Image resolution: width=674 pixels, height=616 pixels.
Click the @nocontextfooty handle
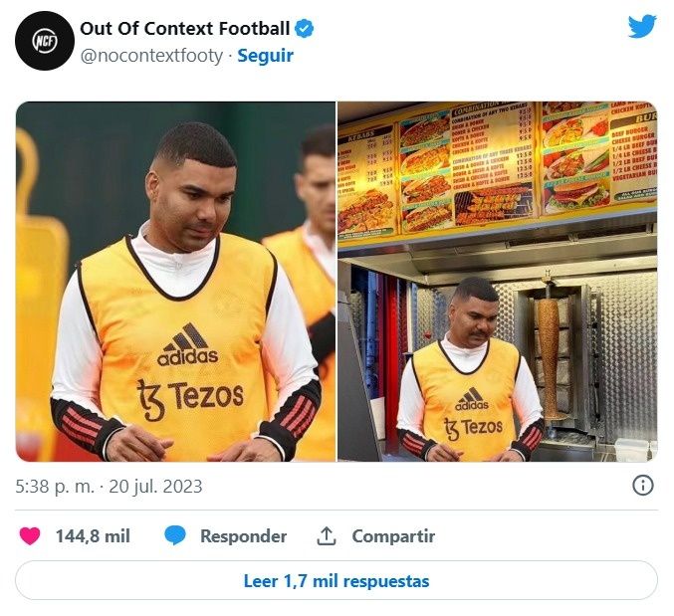tap(151, 56)
